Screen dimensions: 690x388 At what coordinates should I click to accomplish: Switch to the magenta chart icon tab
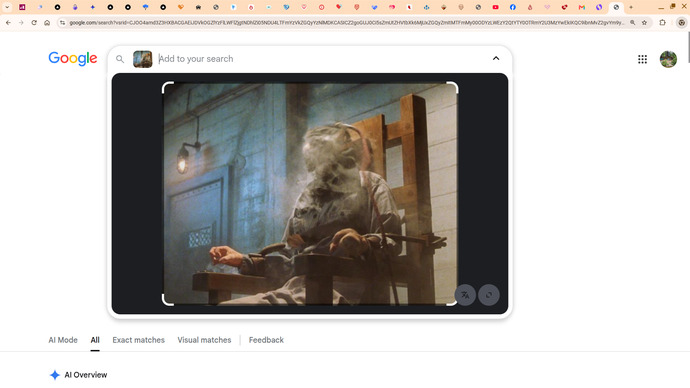[22, 7]
